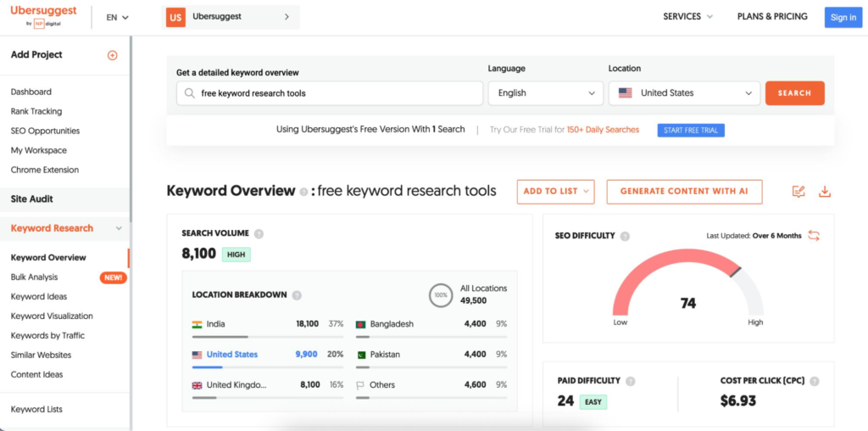The width and height of the screenshot is (868, 431).
Task: Open the Language dropdown set to English
Action: (x=545, y=93)
